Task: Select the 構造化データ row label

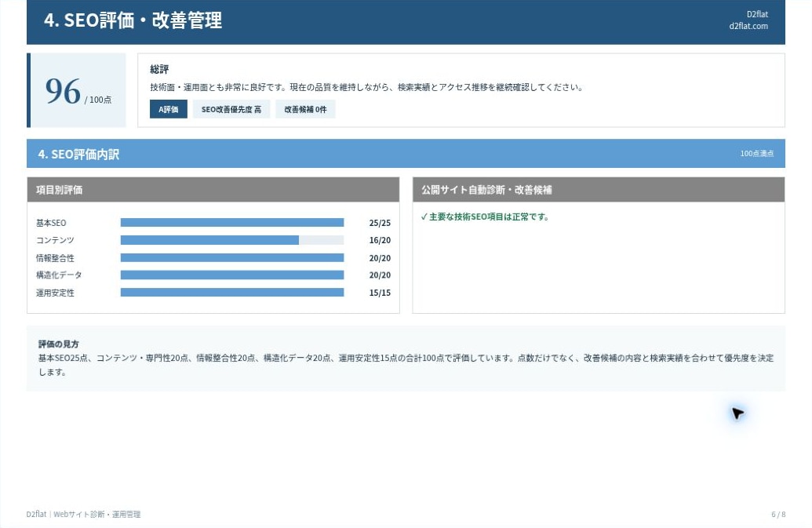Action: click(59, 275)
